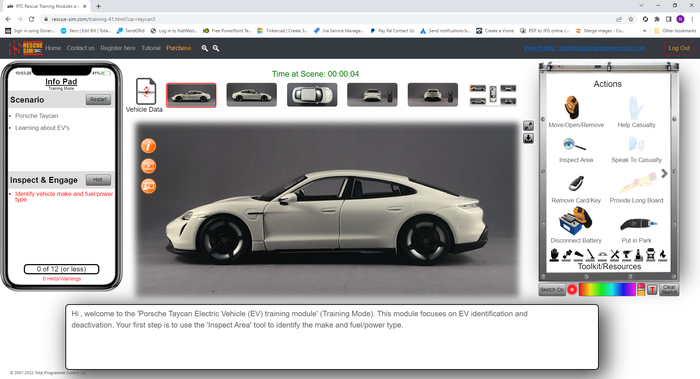
Task: Open the Tutorial menu item
Action: (151, 48)
